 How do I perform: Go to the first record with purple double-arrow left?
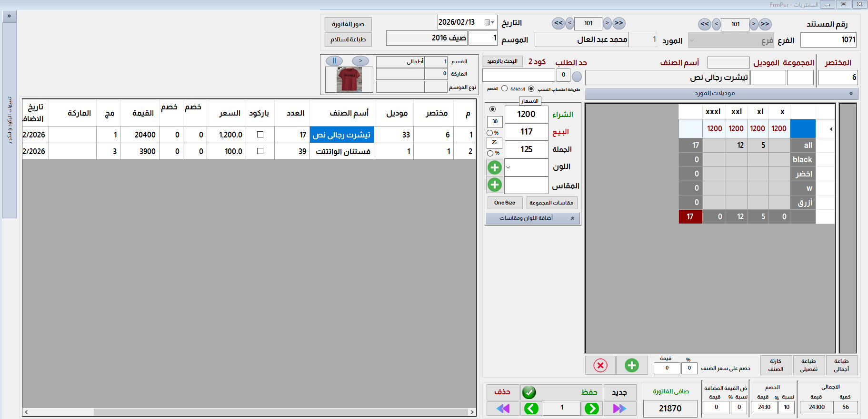coord(503,409)
